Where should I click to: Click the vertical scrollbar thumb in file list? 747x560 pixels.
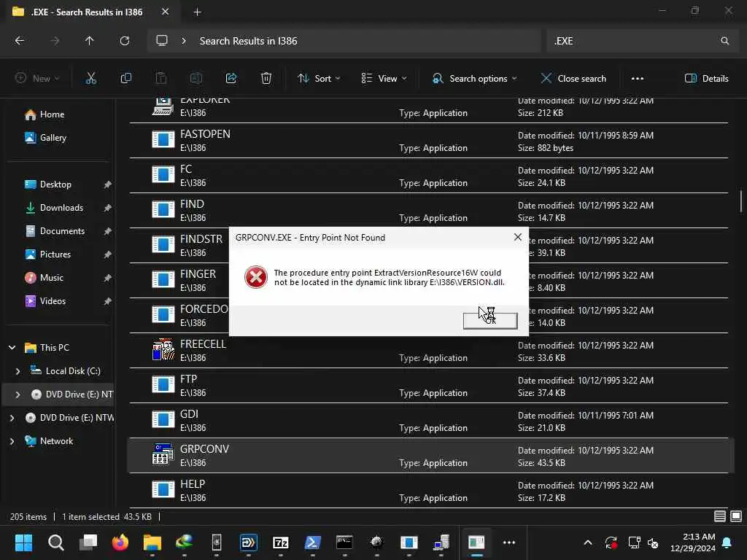741,201
